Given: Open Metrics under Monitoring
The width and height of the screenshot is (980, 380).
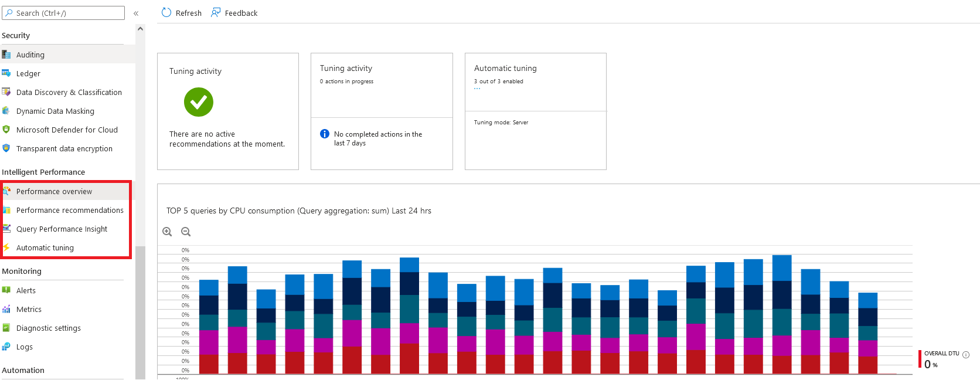Looking at the screenshot, I should coord(67,309).
